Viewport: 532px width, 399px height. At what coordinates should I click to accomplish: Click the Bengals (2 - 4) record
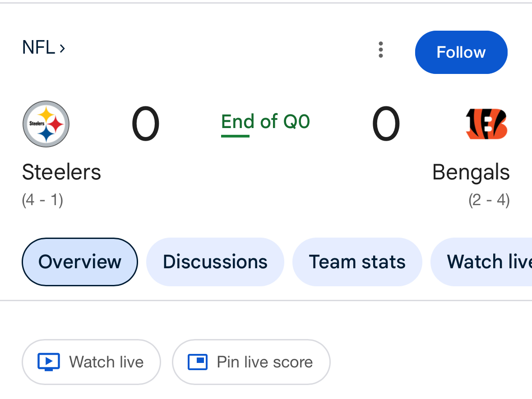click(x=489, y=200)
